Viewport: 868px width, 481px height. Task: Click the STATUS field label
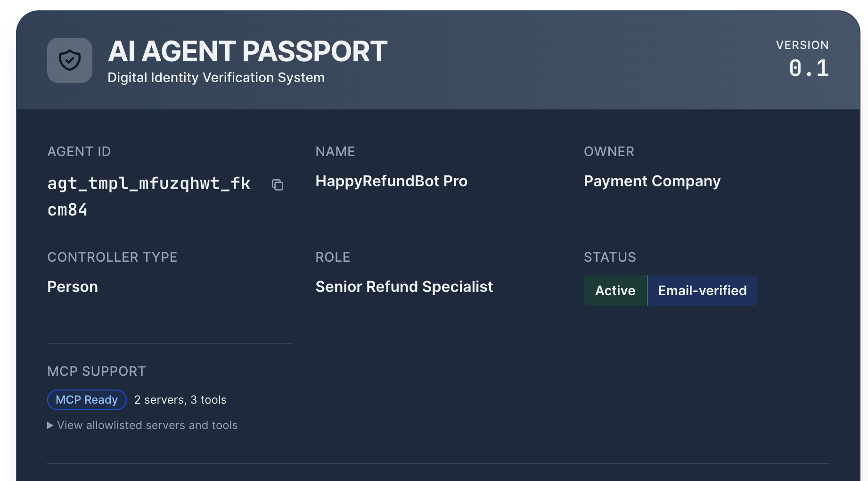pyautogui.click(x=610, y=257)
